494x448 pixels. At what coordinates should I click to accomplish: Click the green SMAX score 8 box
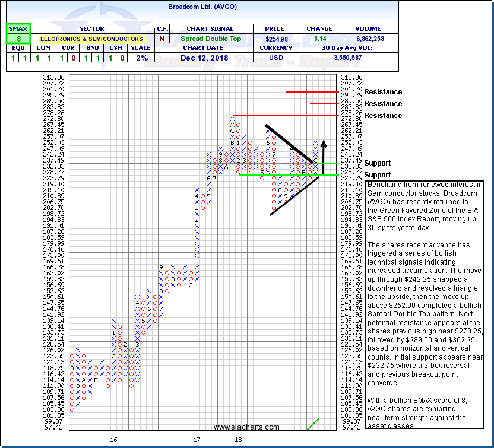click(18, 39)
